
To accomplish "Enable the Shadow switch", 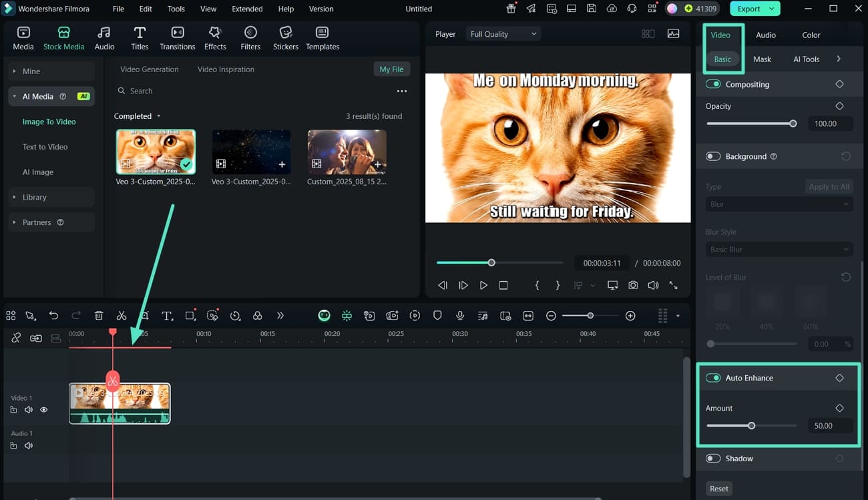I will (x=713, y=459).
